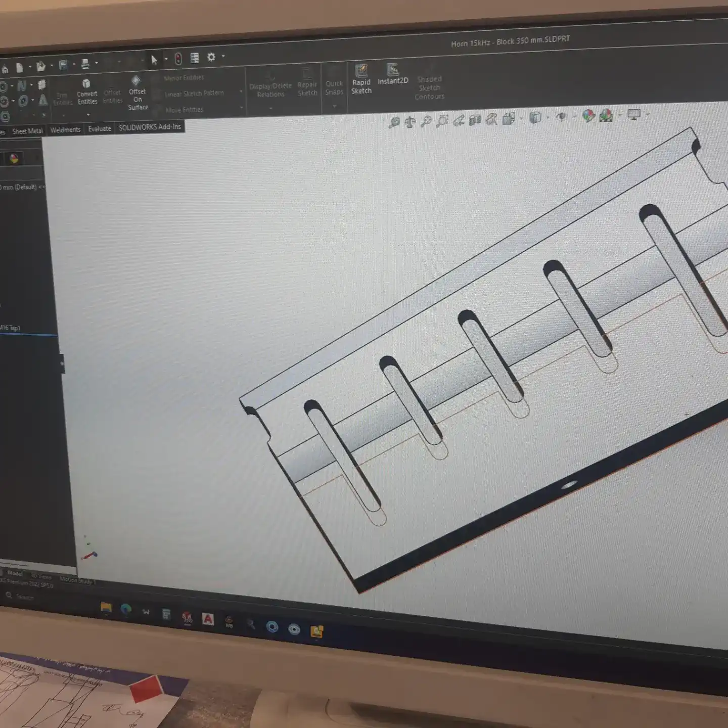The image size is (728, 728).
Task: Click the Rebuild traffic light icon
Action: (178, 59)
